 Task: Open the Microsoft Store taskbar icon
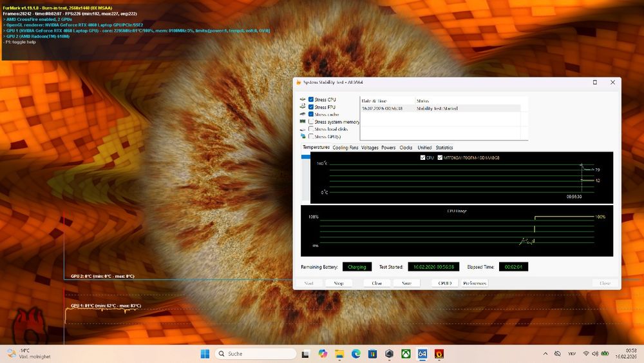pos(373,354)
